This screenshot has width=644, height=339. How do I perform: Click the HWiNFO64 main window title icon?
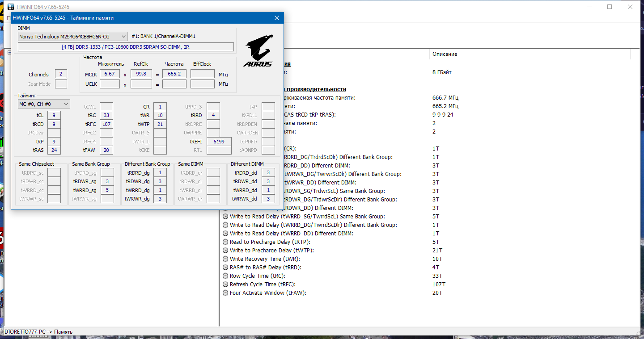[7, 7]
